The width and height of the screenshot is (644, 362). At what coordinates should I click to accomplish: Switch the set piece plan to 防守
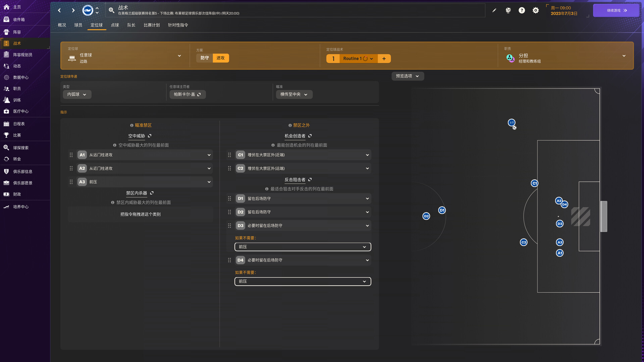pyautogui.click(x=204, y=58)
